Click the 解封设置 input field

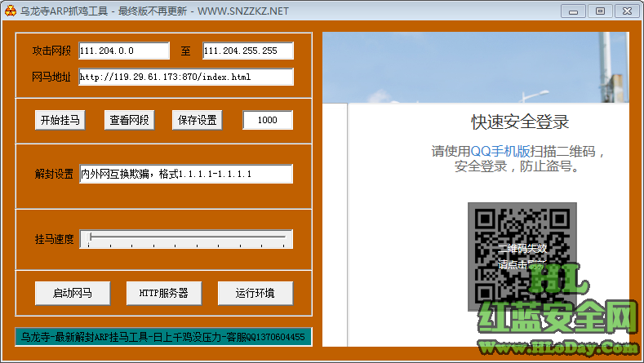pos(186,174)
